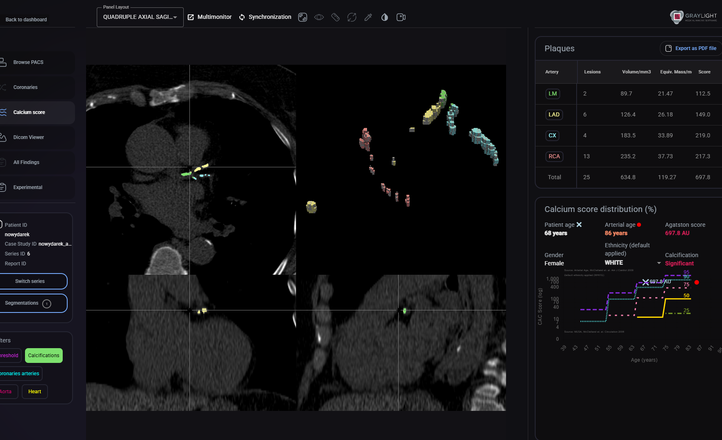The image size is (722, 440).
Task: Open All Findings
Action: (x=37, y=162)
